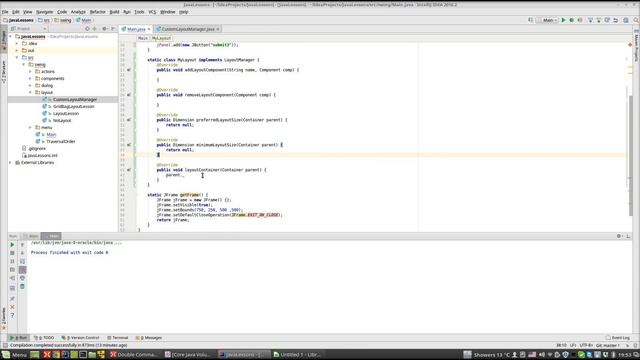Expand the dialog package node

coord(30,85)
